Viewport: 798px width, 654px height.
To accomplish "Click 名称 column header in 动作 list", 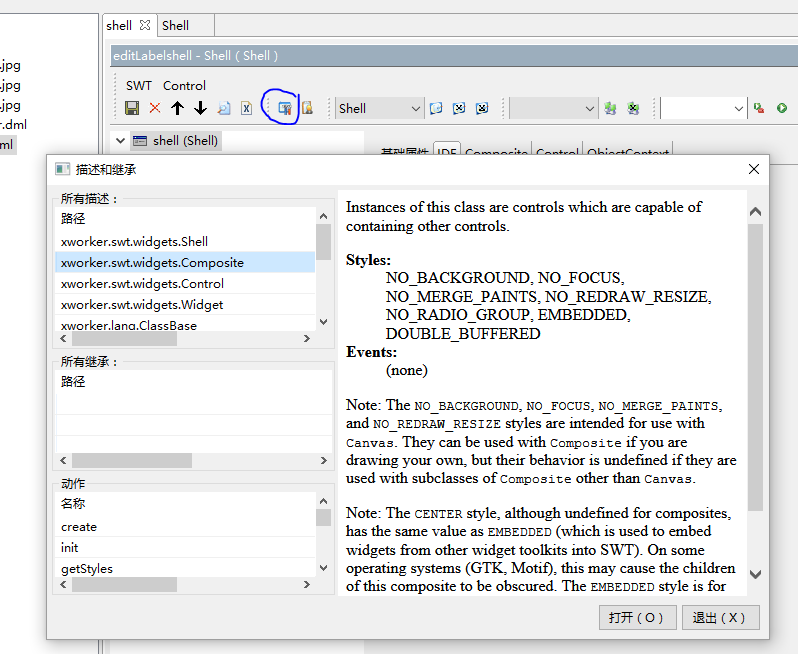I will [185, 504].
